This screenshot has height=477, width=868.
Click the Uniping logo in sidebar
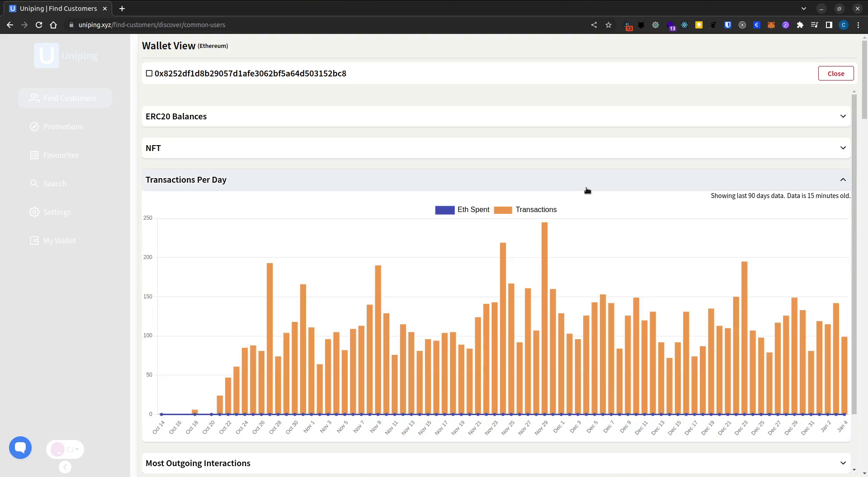(x=66, y=56)
